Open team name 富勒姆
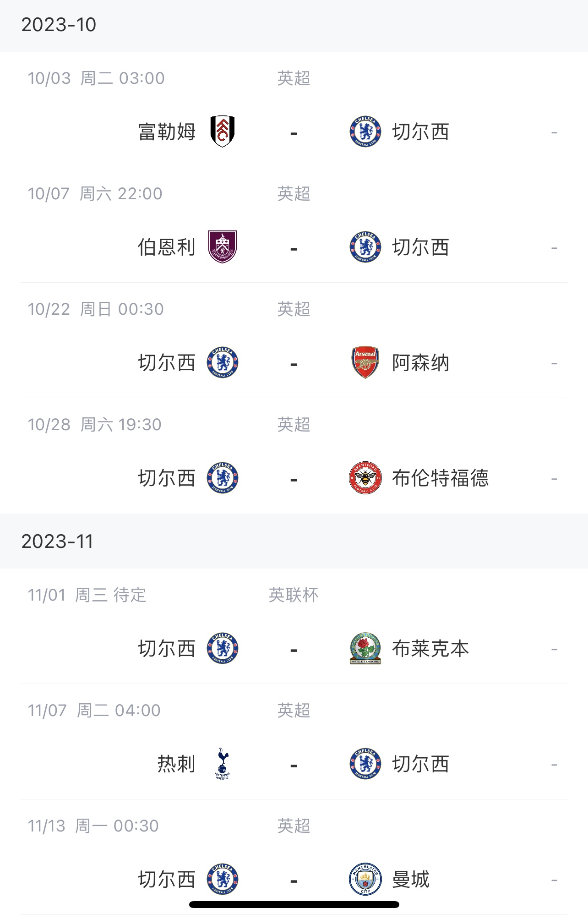The image size is (588, 919). 167,132
